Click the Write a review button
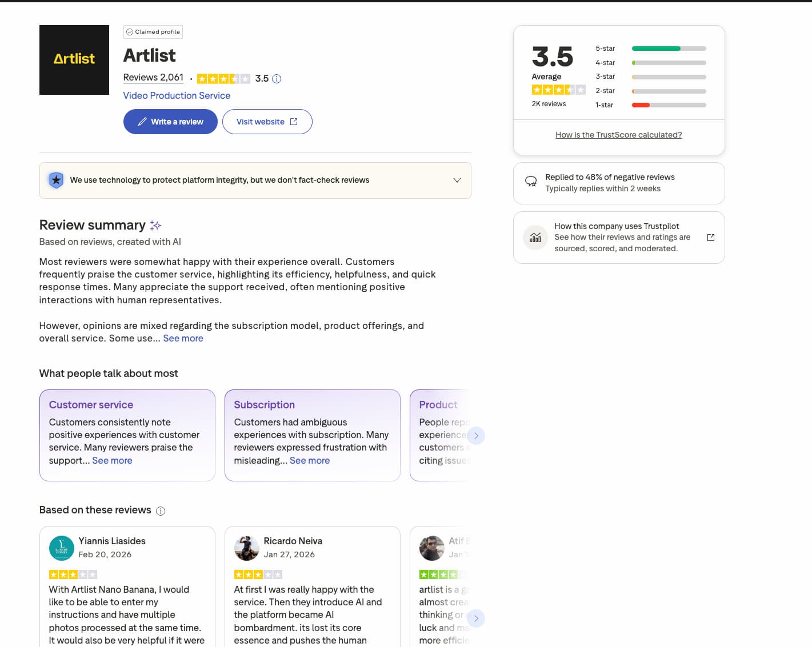 (170, 121)
